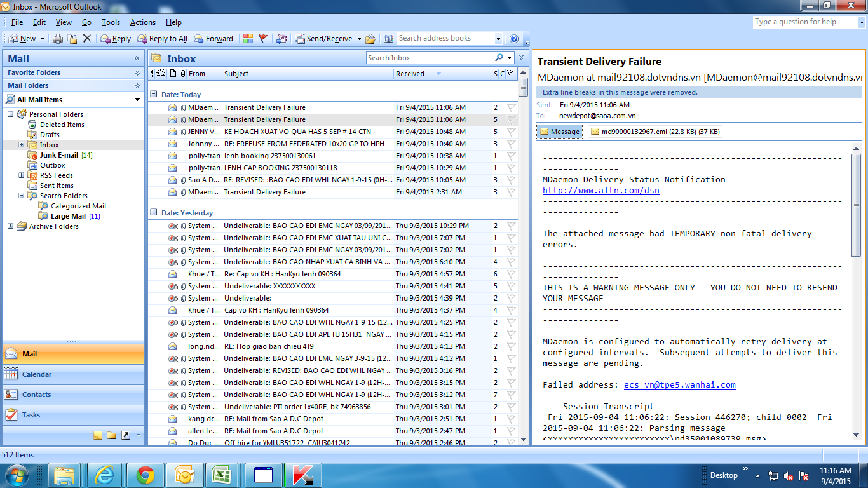868x488 pixels.
Task: Sort by Flag Status column header icon
Action: point(510,74)
